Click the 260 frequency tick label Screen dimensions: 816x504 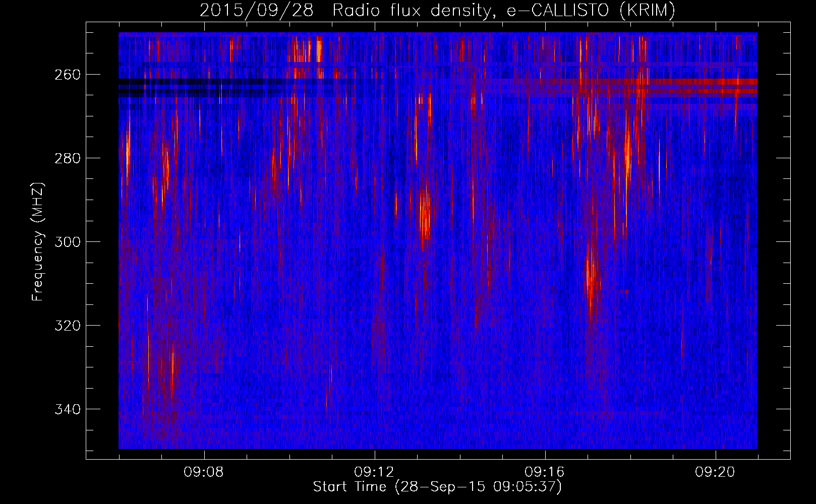67,75
